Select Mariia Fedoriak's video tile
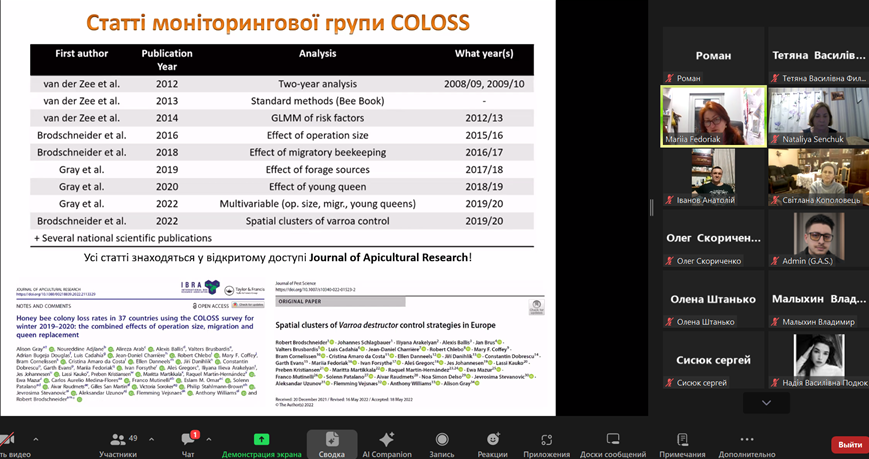 point(713,116)
